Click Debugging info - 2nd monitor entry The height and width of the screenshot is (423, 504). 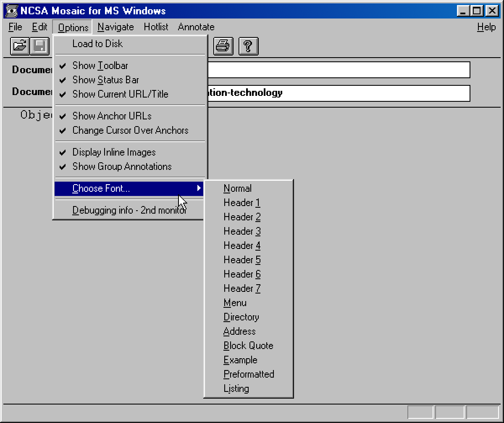[x=130, y=210]
